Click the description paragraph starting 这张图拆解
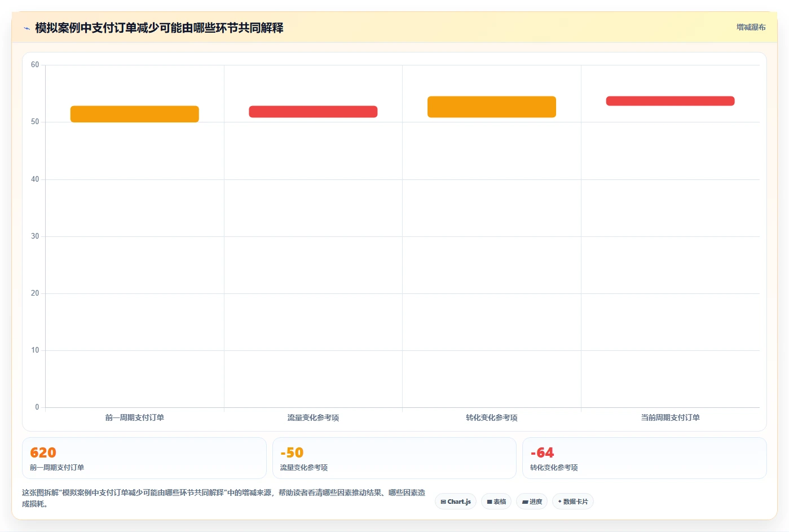The height and width of the screenshot is (532, 789). pos(224,498)
